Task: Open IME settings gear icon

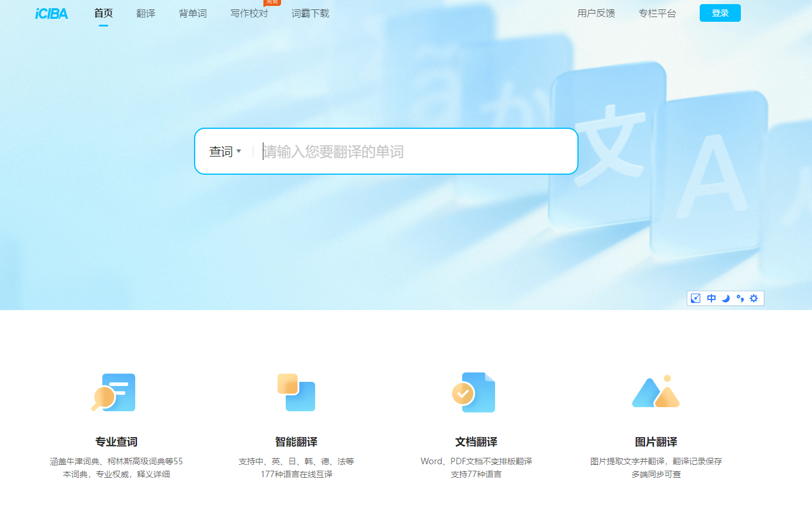Action: (x=754, y=298)
